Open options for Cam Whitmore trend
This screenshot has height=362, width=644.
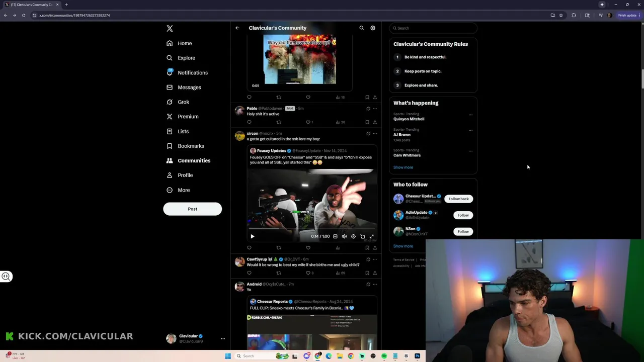pos(470,151)
